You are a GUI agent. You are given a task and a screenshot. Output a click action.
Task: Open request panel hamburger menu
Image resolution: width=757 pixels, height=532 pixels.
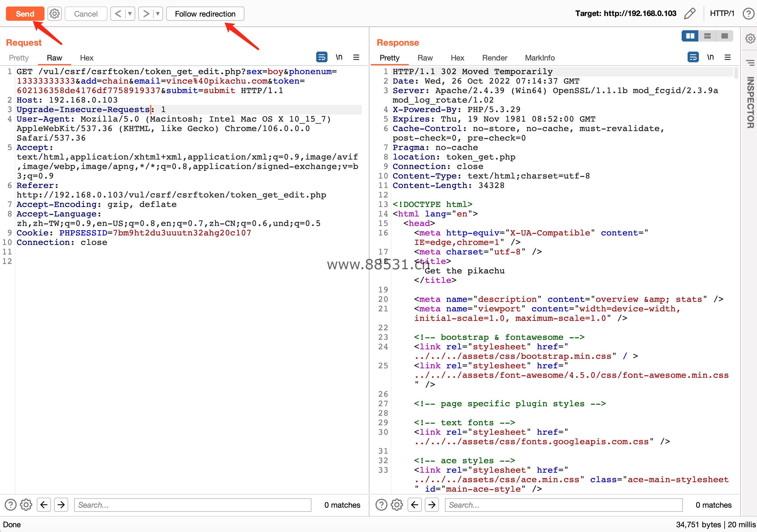click(x=356, y=57)
